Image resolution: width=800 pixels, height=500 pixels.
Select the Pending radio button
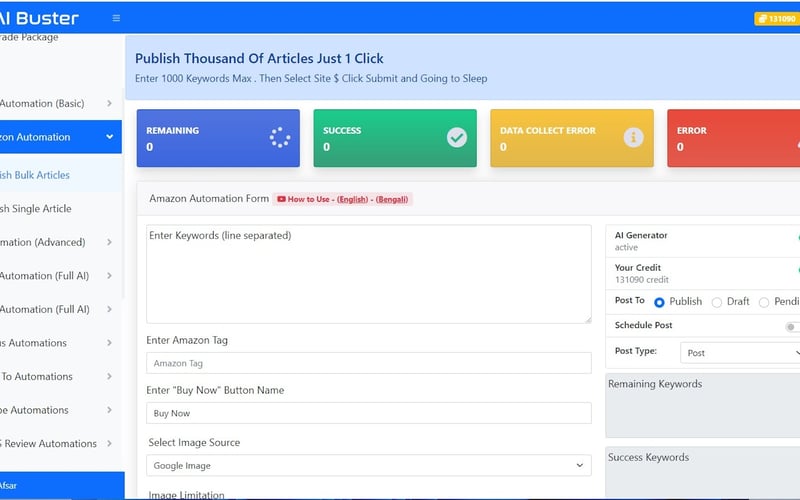pyautogui.click(x=764, y=302)
